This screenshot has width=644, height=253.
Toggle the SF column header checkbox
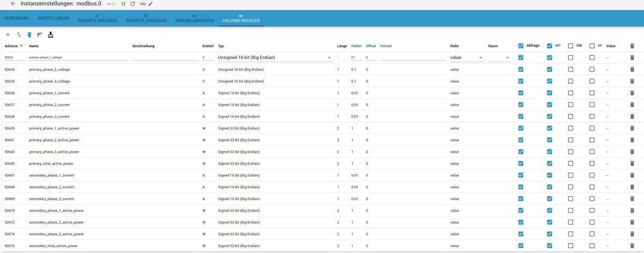[592, 46]
